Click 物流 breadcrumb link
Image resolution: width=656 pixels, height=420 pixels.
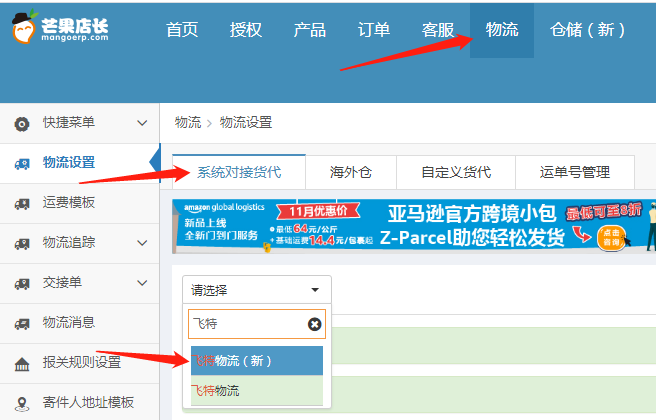(188, 123)
